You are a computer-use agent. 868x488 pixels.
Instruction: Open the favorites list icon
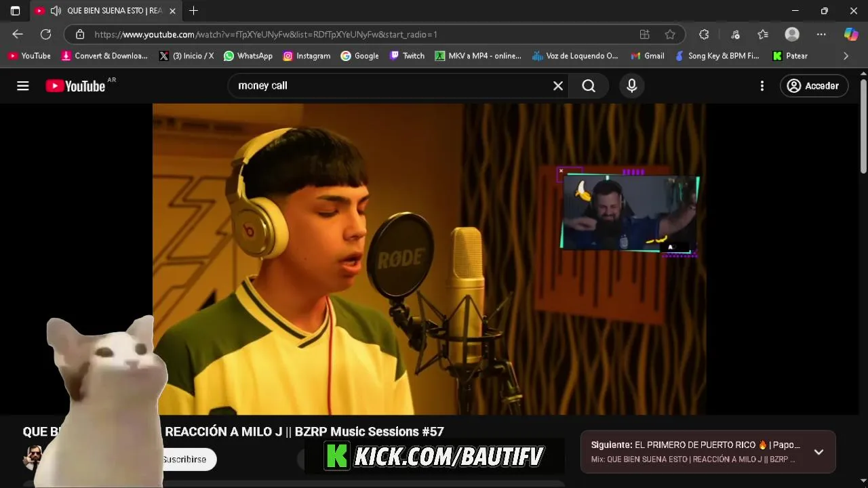[x=763, y=34]
